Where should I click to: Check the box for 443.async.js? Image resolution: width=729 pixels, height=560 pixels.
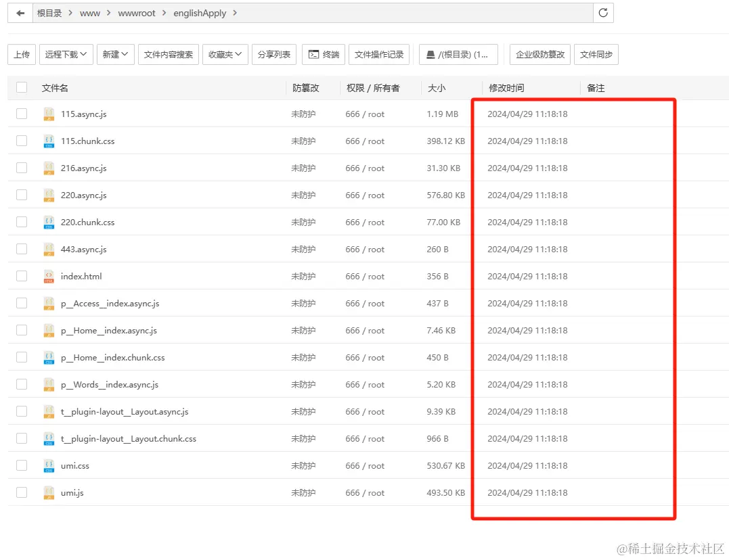pos(22,249)
